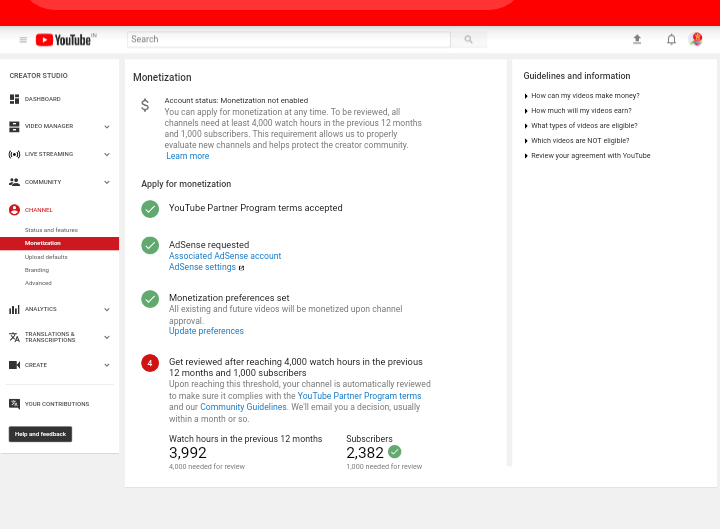Click the '4,000 needed for review' note
720x529 pixels.
click(x=207, y=467)
